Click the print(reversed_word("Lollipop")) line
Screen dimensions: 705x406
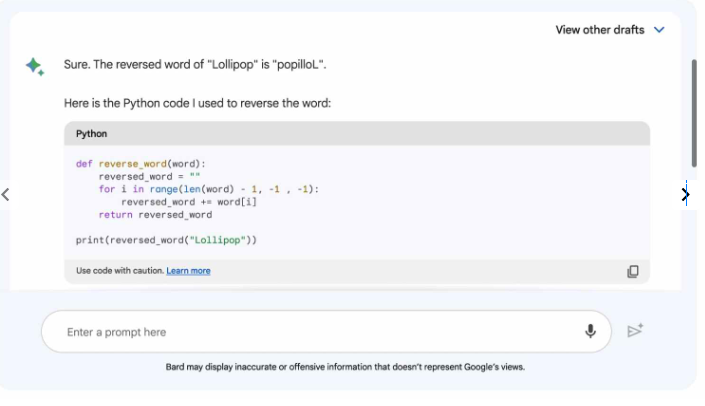point(166,240)
